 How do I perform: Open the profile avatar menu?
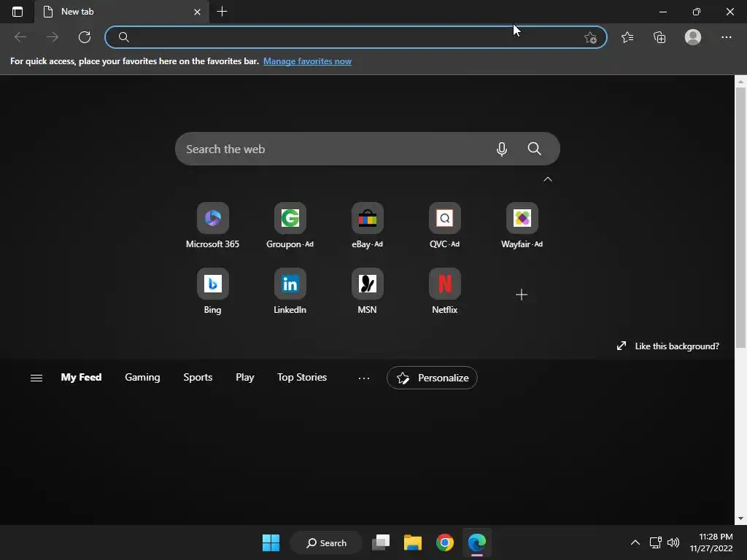(693, 37)
